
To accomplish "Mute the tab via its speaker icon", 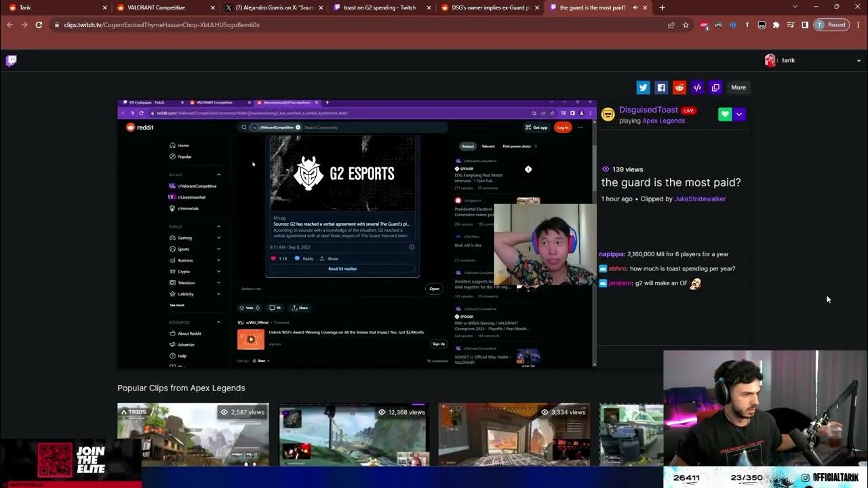I will [x=635, y=7].
